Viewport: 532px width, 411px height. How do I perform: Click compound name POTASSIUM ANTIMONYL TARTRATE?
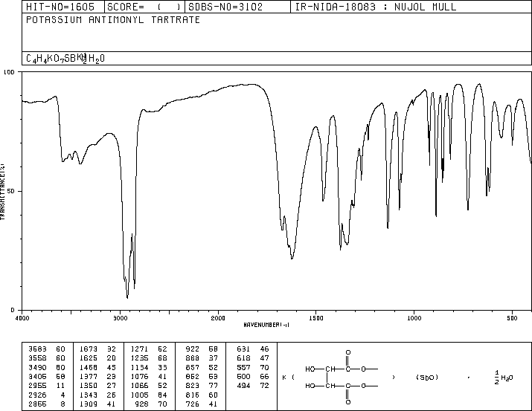click(x=113, y=20)
